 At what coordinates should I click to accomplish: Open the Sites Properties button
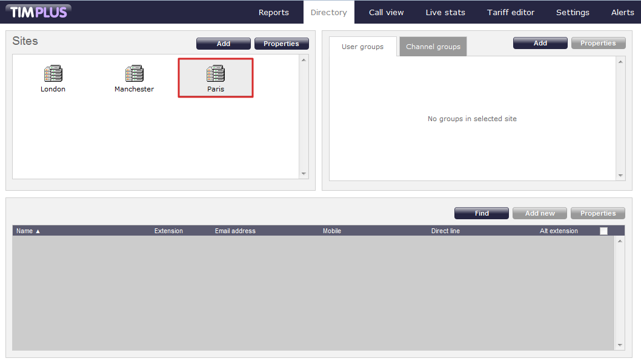coord(281,44)
